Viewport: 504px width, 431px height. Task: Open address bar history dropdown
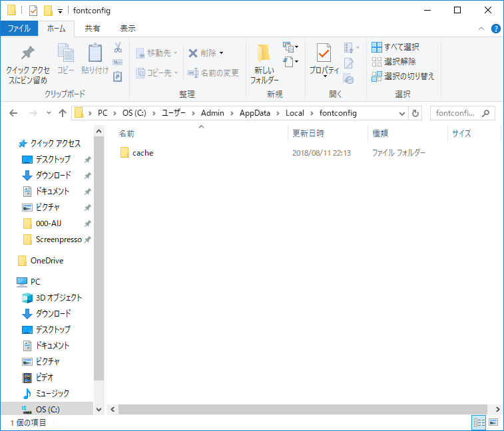401,113
